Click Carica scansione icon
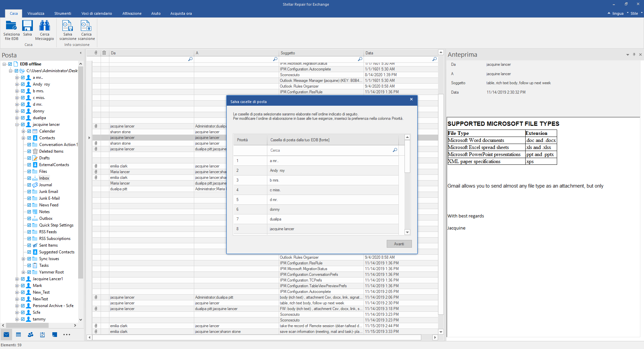 86,26
